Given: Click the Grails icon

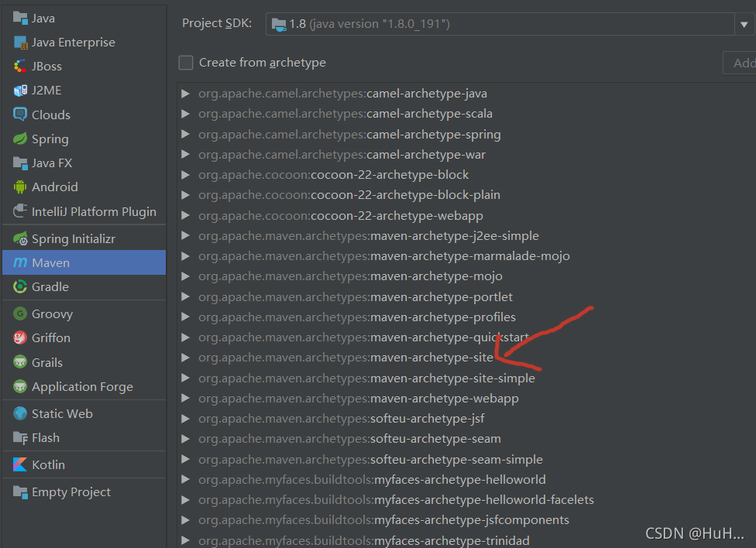Looking at the screenshot, I should coord(20,362).
